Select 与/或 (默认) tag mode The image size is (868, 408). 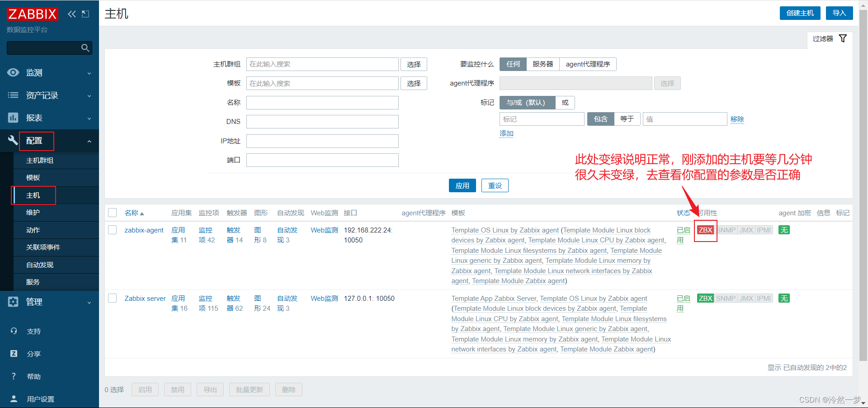tap(527, 103)
